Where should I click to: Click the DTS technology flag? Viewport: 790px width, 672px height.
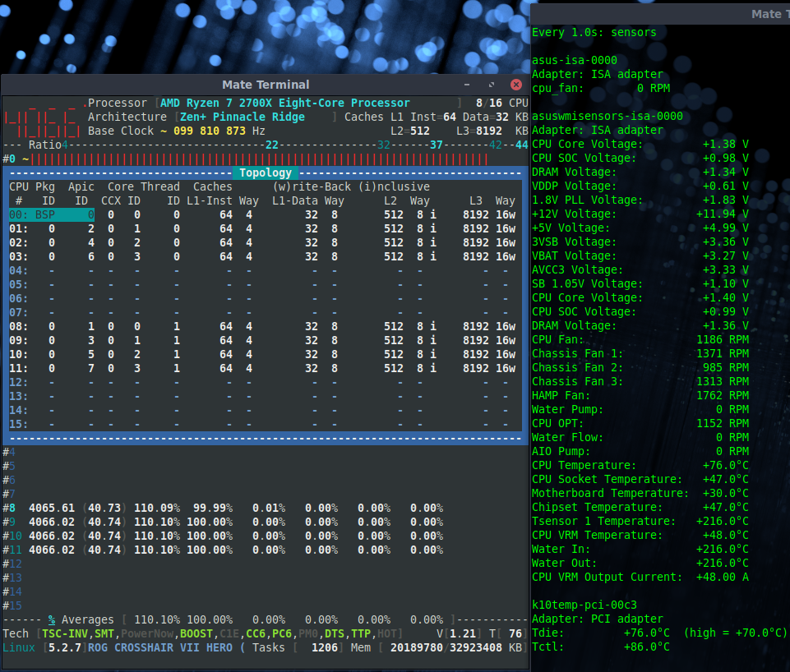point(334,633)
